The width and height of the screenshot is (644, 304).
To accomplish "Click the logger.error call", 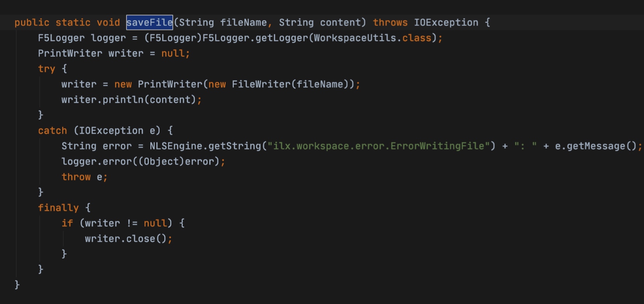I will pos(96,162).
